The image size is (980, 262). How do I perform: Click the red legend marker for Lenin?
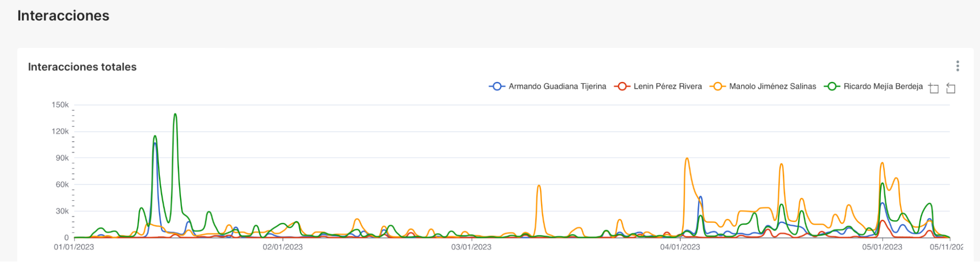coord(622,86)
